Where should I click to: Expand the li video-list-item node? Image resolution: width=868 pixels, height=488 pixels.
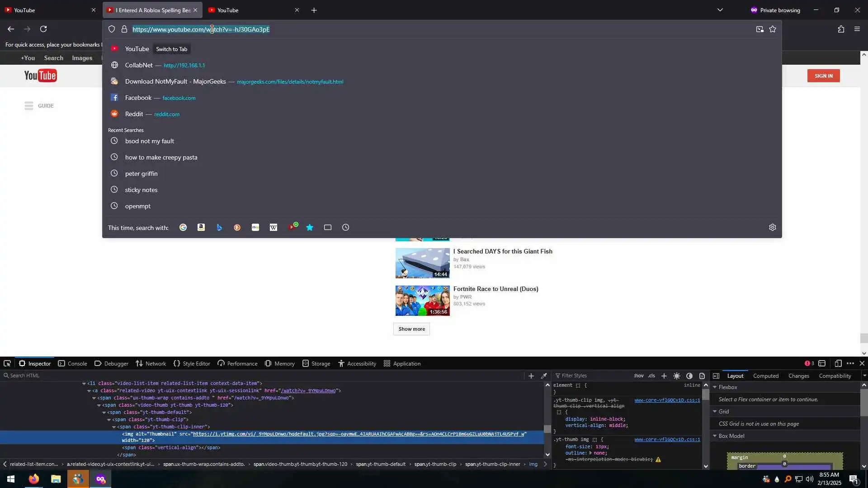[x=84, y=384]
